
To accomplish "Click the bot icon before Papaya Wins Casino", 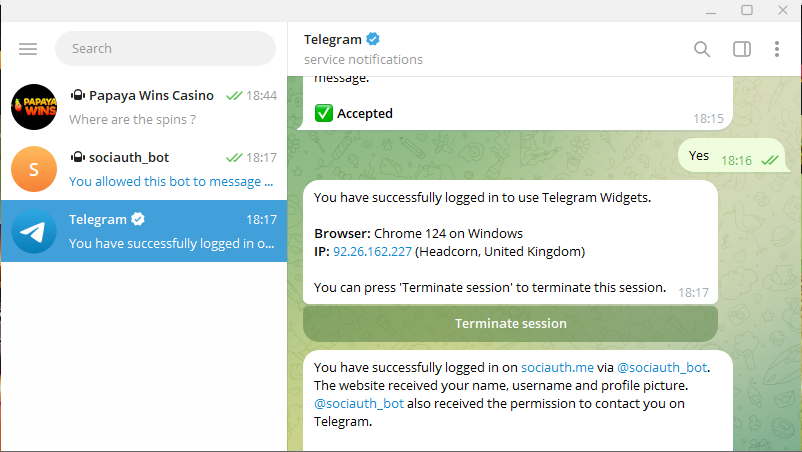I will pyautogui.click(x=77, y=95).
